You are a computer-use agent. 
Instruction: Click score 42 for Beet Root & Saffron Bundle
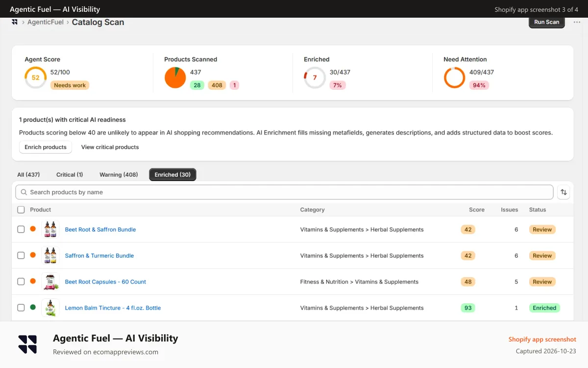468,229
